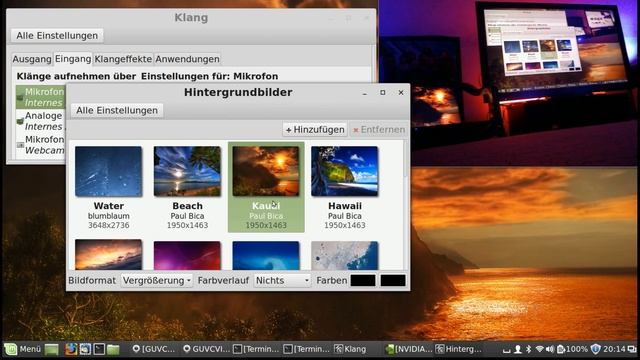Open the update manager shield icon

(596, 349)
